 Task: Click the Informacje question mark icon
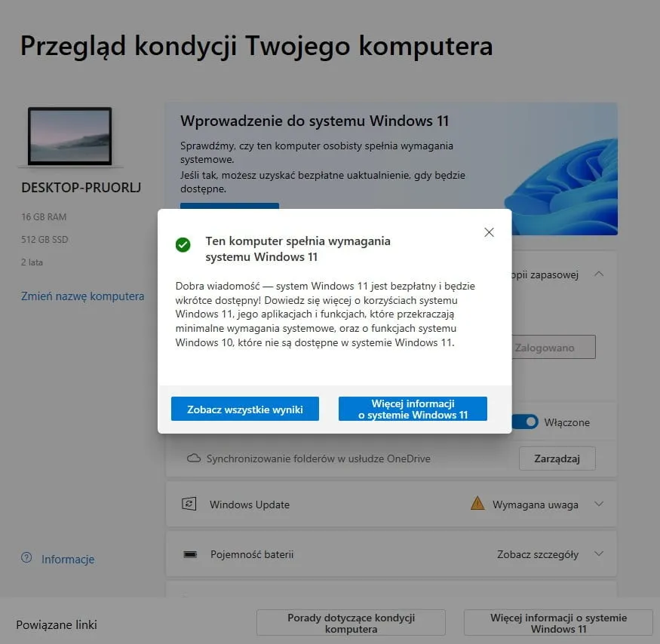(26, 558)
